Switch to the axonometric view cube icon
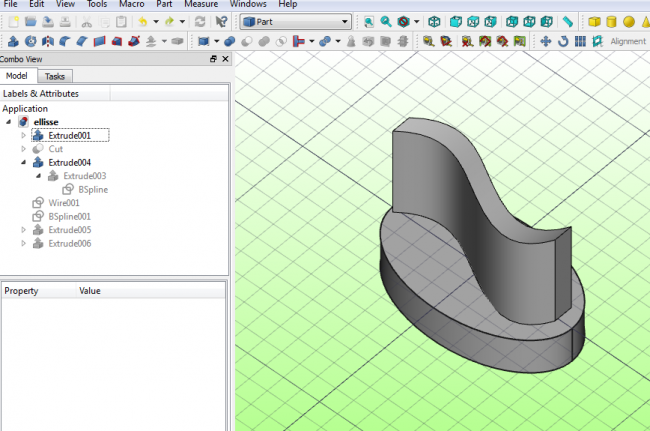 point(433,21)
